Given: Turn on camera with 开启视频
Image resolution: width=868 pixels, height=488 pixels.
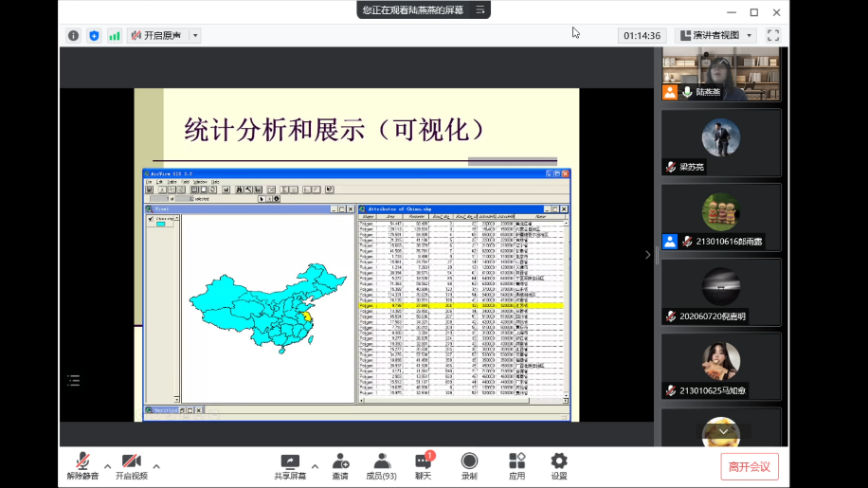Looking at the screenshot, I should pyautogui.click(x=131, y=465).
